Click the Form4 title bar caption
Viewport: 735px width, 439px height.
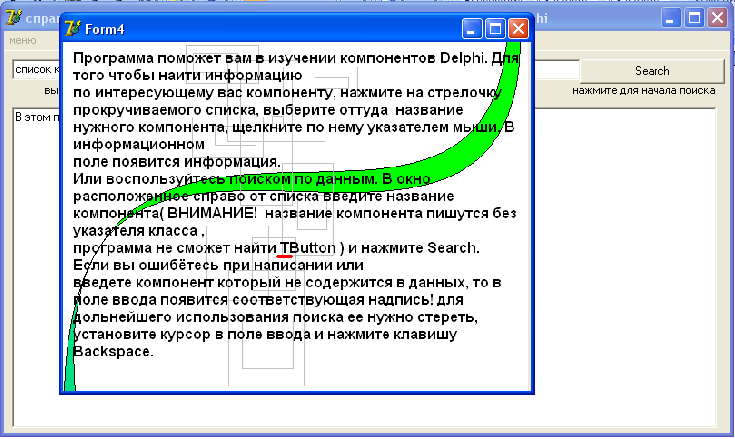[105, 30]
